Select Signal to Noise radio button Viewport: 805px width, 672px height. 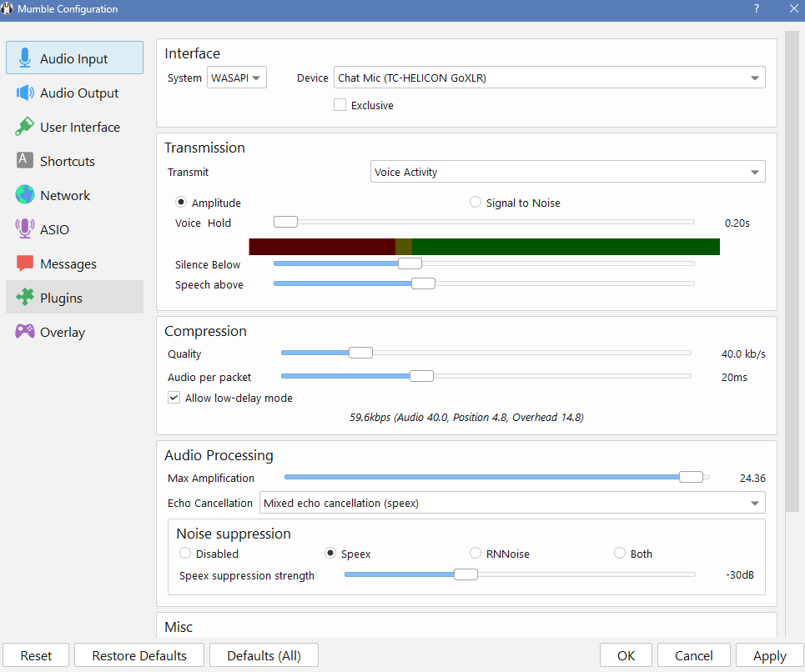(475, 203)
